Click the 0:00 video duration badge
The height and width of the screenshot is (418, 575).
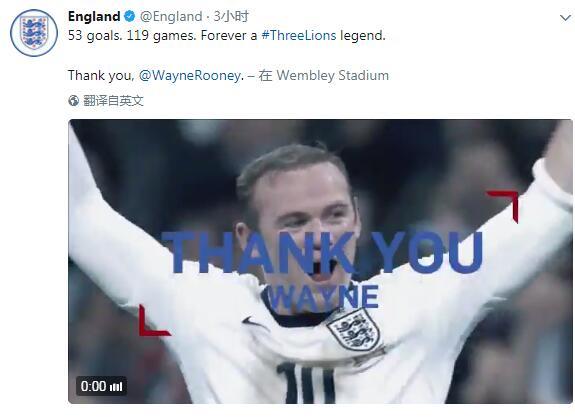click(94, 386)
